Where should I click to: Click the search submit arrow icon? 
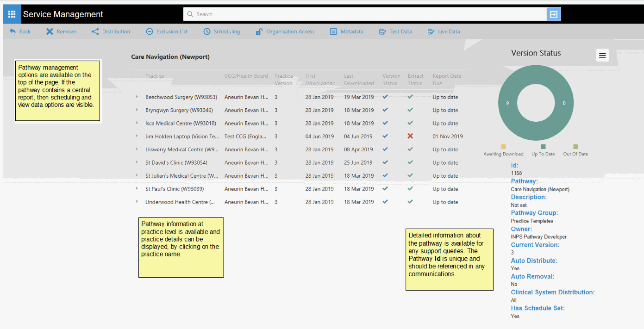pos(553,14)
